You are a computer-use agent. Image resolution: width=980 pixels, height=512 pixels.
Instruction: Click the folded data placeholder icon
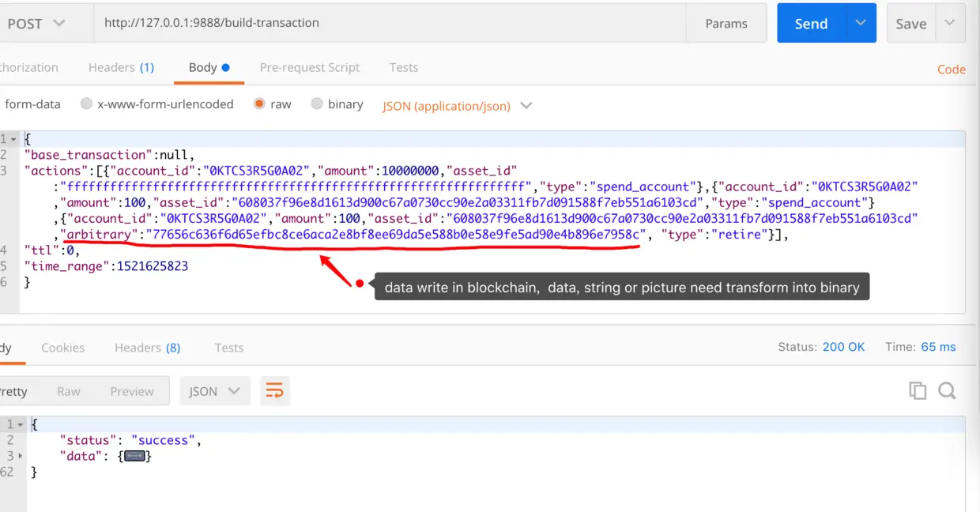point(135,457)
